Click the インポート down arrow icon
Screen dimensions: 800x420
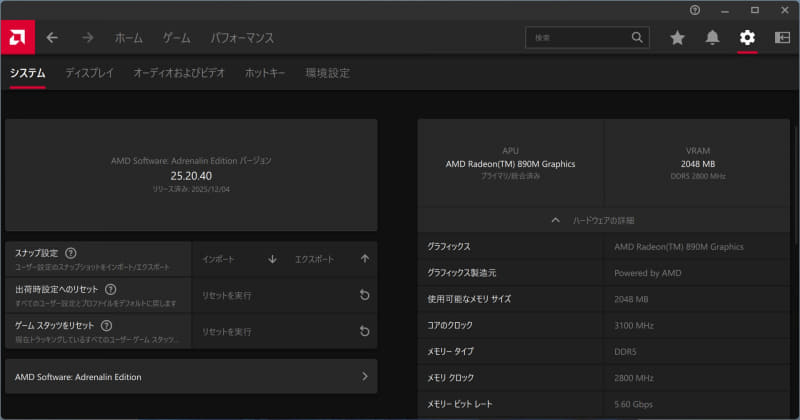(272, 259)
